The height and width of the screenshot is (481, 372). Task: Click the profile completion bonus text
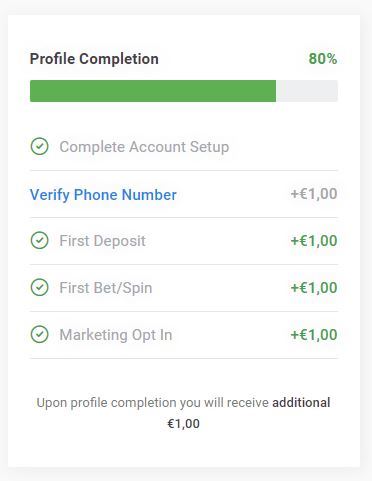pos(183,413)
